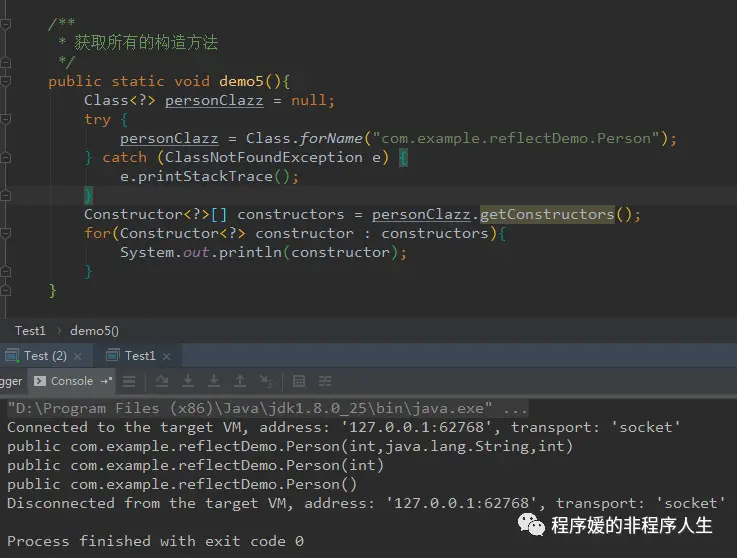The width and height of the screenshot is (737, 558).
Task: Click the 'null' keyword in the editor
Action: [308, 100]
